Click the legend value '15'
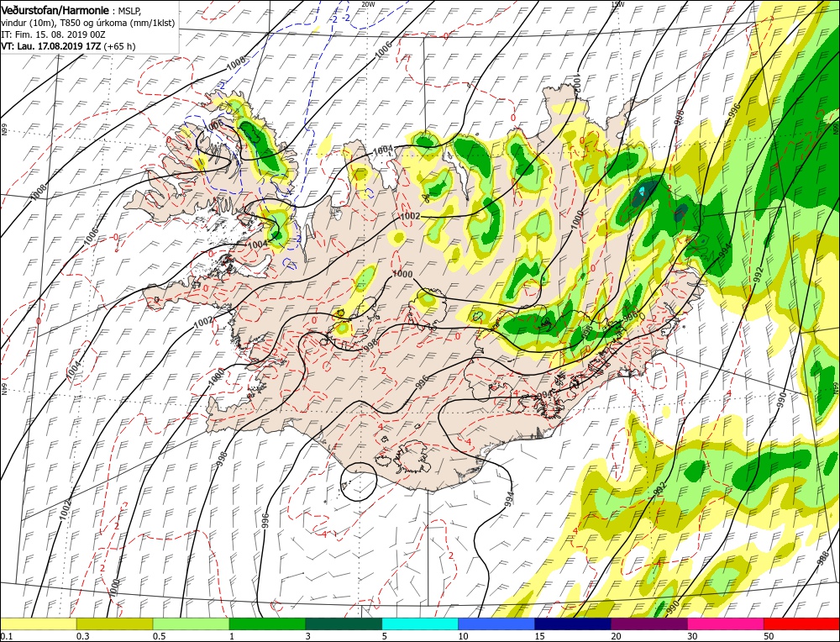Screen dimensions: 840x642 [x=539, y=635]
